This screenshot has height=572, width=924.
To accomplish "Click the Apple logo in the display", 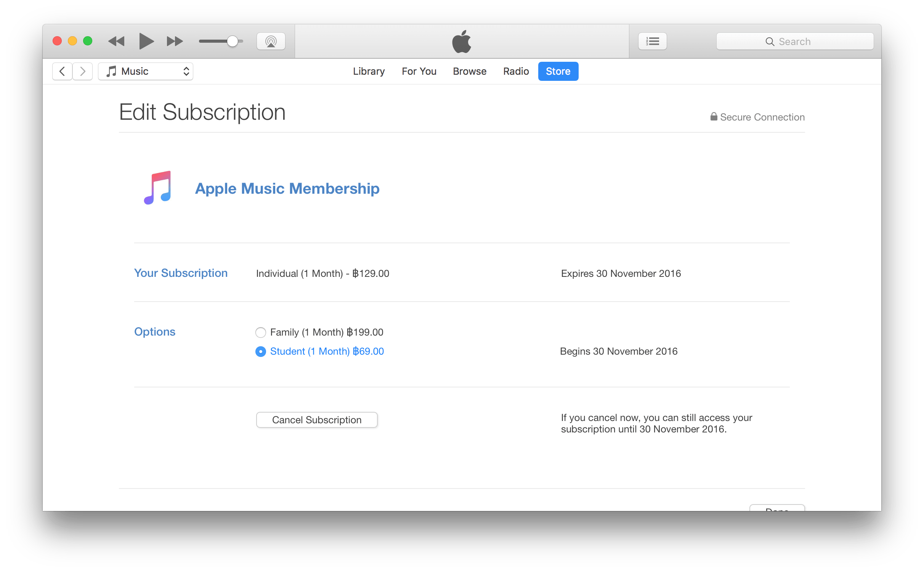I will [x=462, y=41].
